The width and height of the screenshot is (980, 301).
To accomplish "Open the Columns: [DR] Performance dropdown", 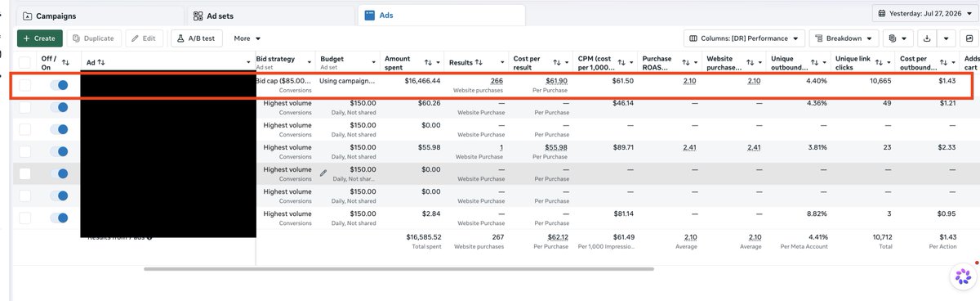I will [743, 38].
